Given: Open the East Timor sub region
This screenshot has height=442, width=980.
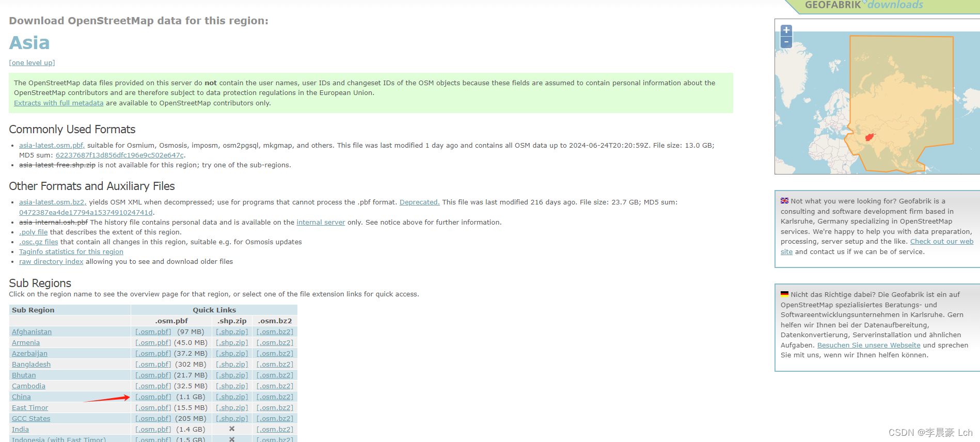Looking at the screenshot, I should [x=30, y=407].
